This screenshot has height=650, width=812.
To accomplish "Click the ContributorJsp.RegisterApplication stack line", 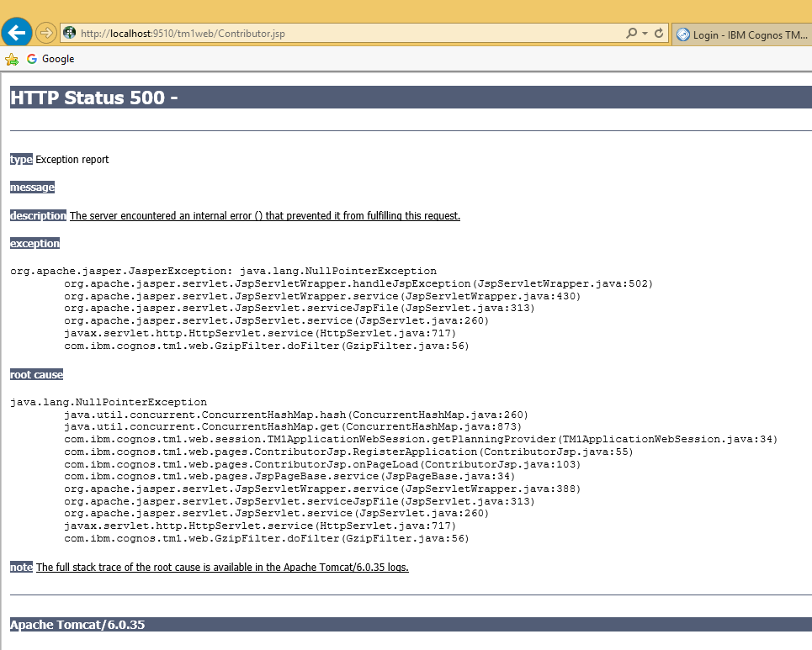I will pos(348,452).
